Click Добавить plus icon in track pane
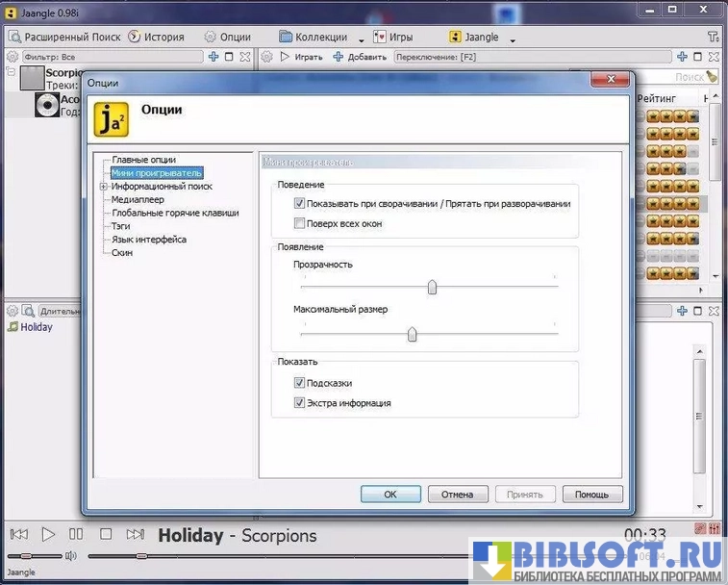The width and height of the screenshot is (728, 585). coord(339,57)
